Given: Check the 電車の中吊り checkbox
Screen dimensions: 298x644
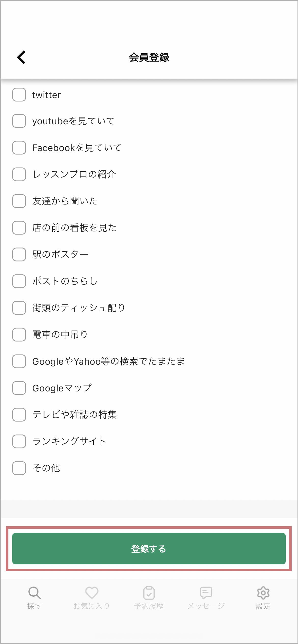Looking at the screenshot, I should pyautogui.click(x=19, y=335).
